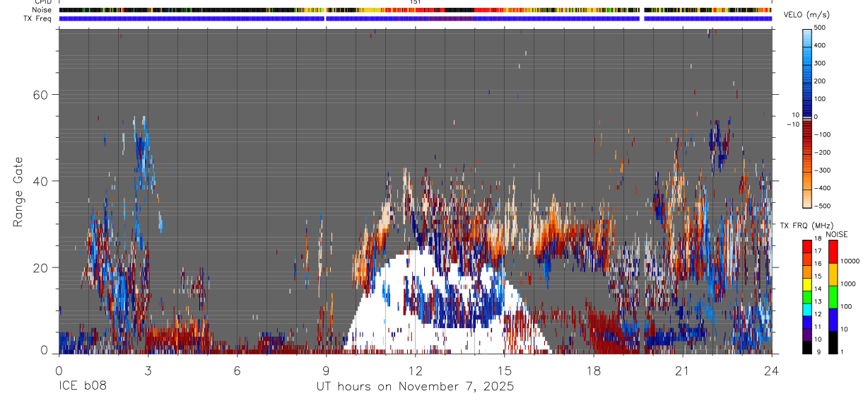
Task: Click black 9–10 MHz swatch in TX FRQ legend
Action: click(x=807, y=347)
